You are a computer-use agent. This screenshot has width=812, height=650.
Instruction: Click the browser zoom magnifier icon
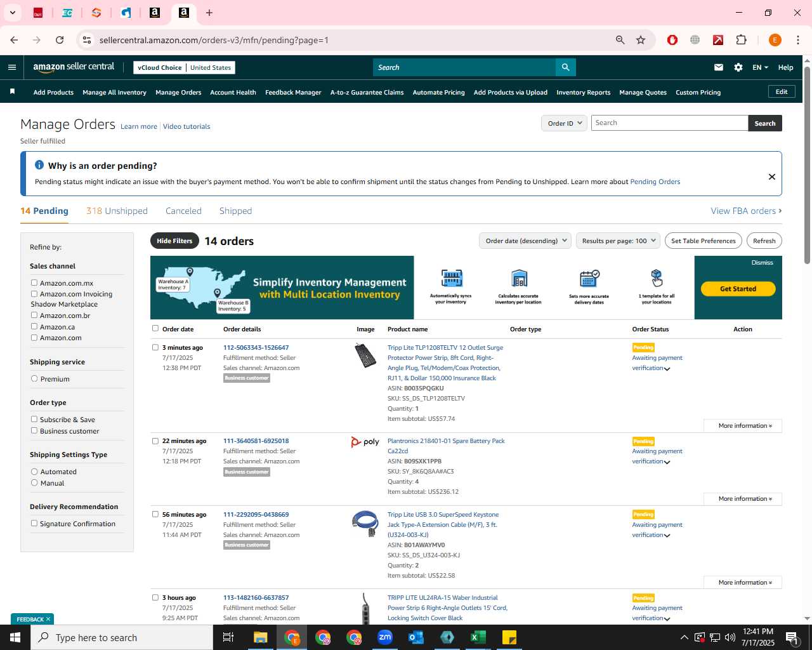pyautogui.click(x=620, y=40)
